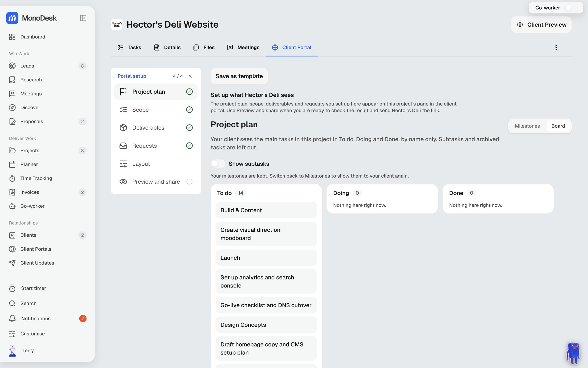This screenshot has height=368, width=588.
Task: Enable the Show subtasks toggle
Action: (x=218, y=164)
